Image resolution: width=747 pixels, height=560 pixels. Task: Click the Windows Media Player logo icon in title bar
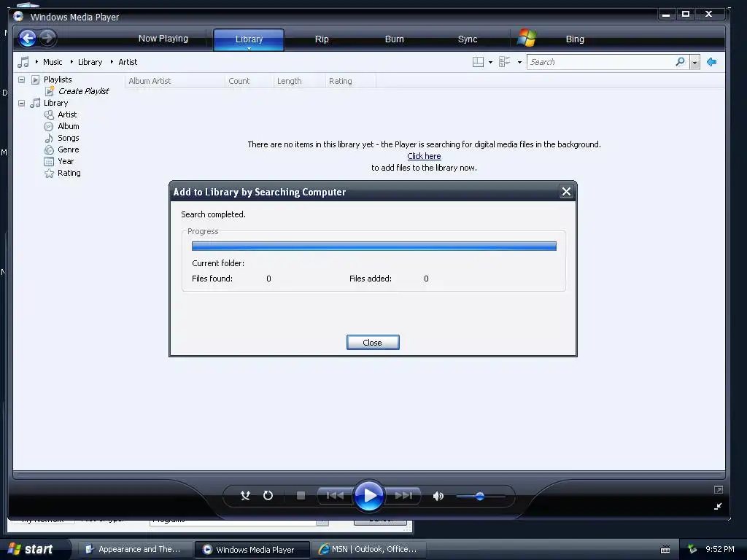pos(18,17)
